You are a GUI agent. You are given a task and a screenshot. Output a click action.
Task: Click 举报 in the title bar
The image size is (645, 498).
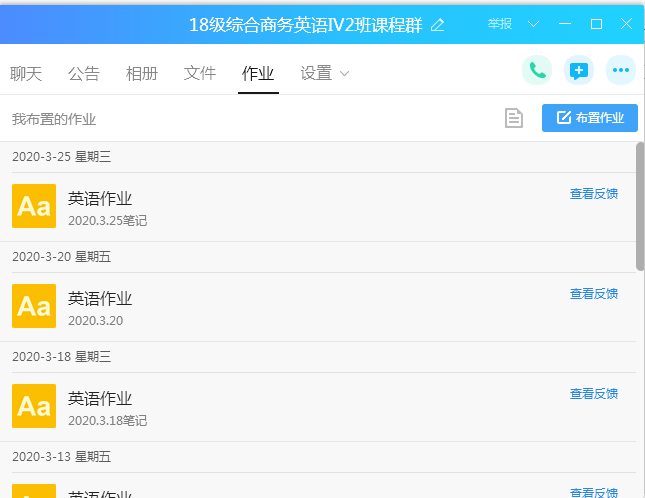[x=500, y=24]
